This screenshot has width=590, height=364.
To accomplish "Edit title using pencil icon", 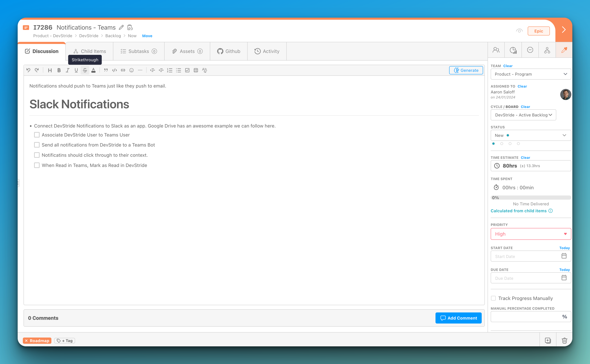I will [121, 28].
